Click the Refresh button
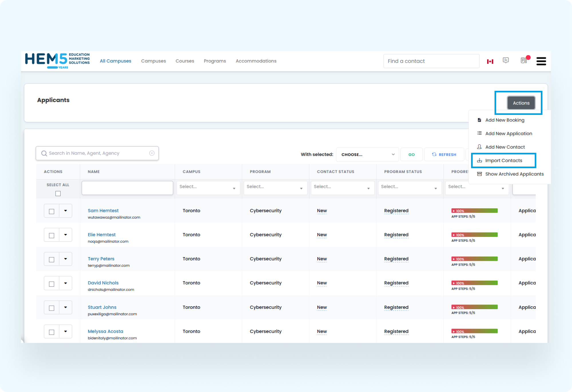The height and width of the screenshot is (392, 572). coord(444,155)
